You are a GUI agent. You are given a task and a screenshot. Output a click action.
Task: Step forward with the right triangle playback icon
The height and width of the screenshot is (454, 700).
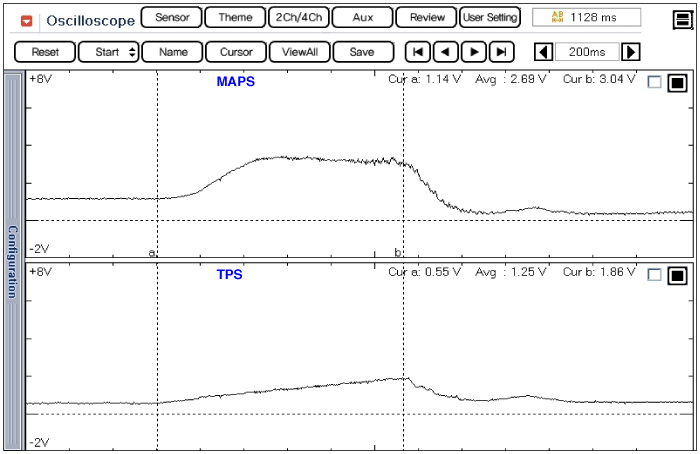click(474, 52)
